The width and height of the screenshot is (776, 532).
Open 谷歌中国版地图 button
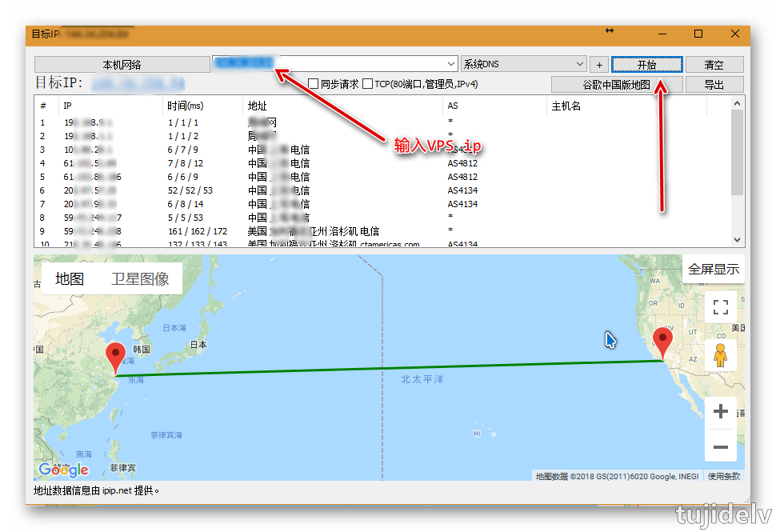[617, 85]
